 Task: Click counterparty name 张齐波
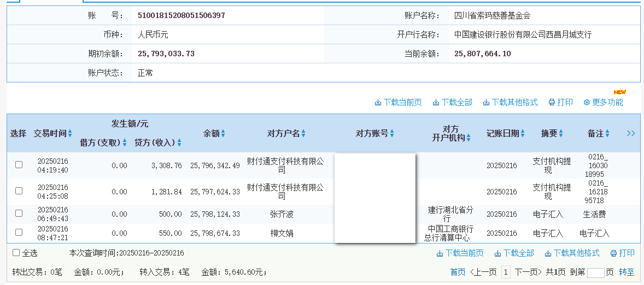pyautogui.click(x=282, y=214)
